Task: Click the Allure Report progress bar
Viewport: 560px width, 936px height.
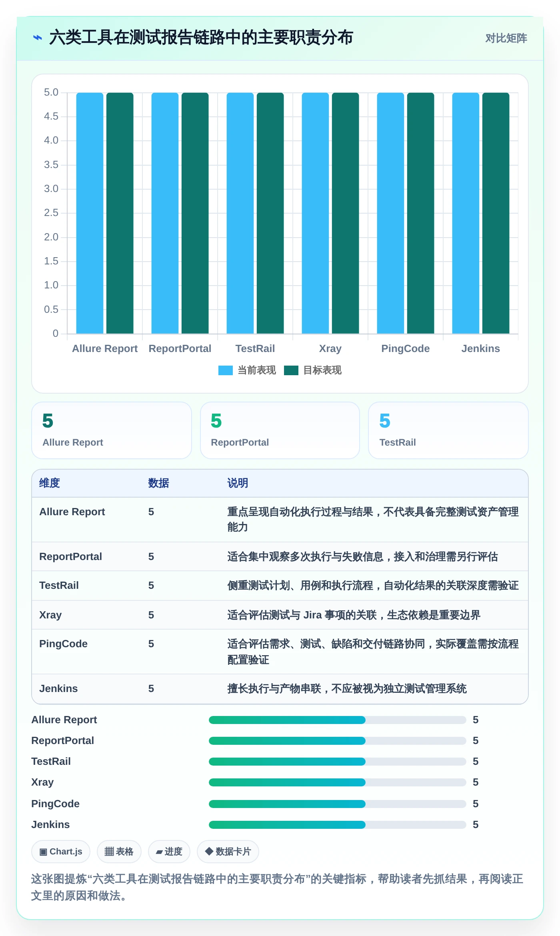Action: point(337,720)
